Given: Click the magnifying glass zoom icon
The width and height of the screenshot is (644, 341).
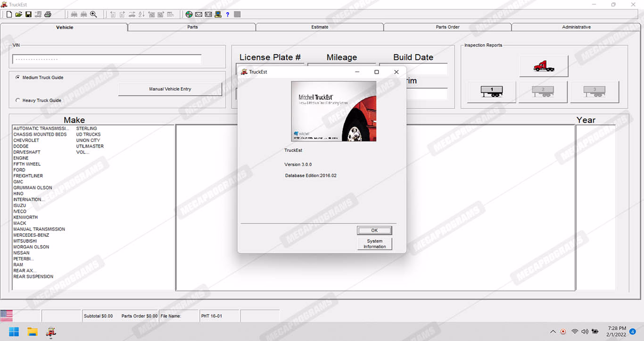Looking at the screenshot, I should (x=93, y=15).
